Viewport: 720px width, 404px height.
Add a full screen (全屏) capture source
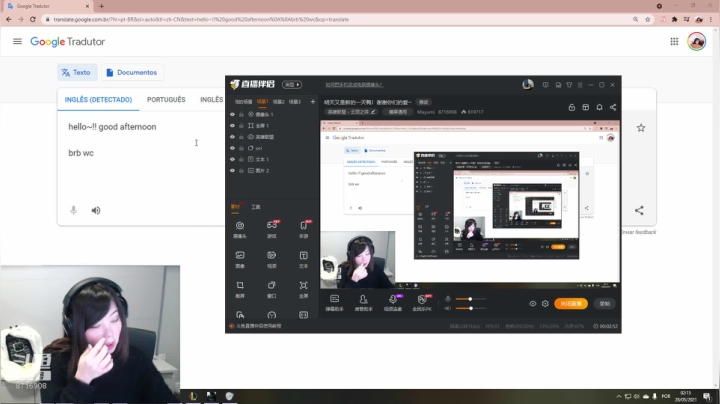(304, 289)
